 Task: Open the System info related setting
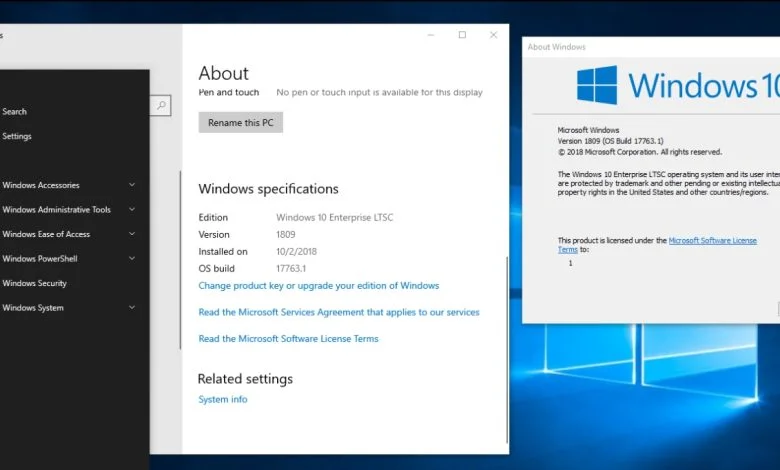pos(222,400)
